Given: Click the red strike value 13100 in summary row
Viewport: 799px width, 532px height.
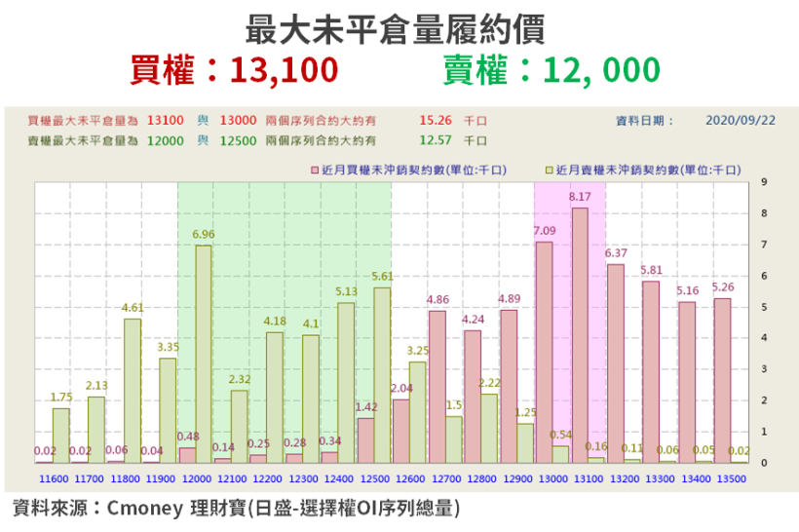Looking at the screenshot, I should (165, 120).
